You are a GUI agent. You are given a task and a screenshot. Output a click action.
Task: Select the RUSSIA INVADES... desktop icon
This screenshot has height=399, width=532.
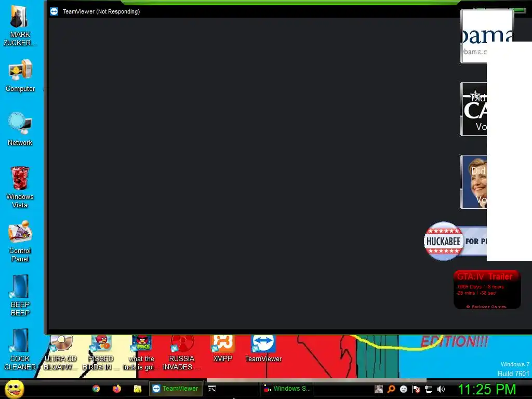point(182,353)
